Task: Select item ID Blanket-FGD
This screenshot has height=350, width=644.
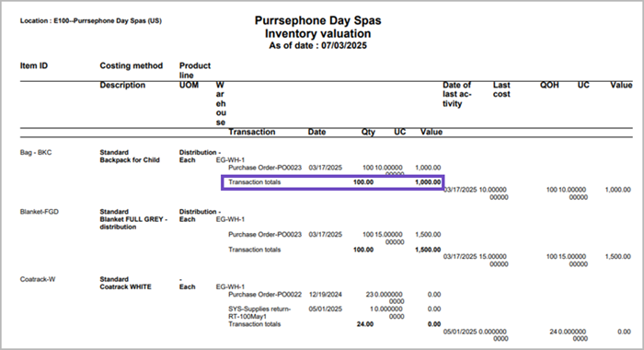Action: [40, 212]
